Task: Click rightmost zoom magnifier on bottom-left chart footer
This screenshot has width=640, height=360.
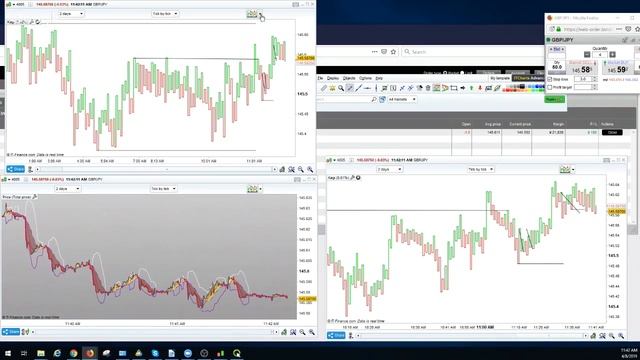Action: coord(312,332)
